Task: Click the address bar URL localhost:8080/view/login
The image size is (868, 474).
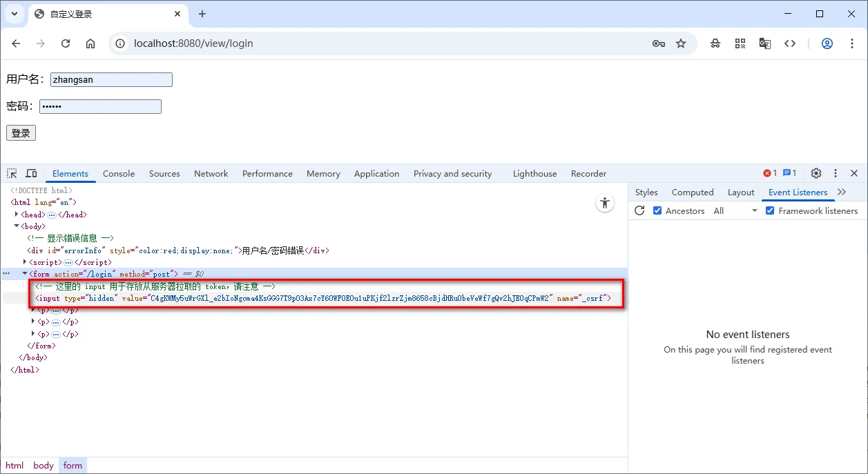Action: [x=193, y=43]
